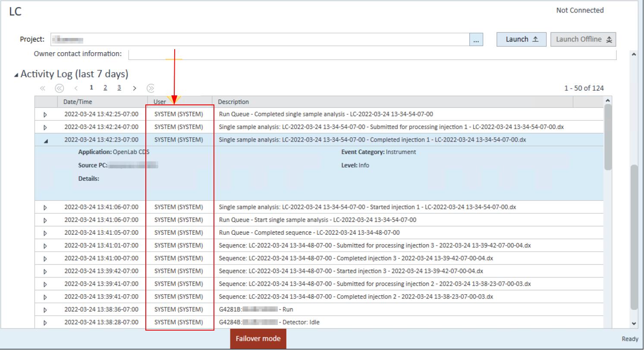Click description 'G4284B - Detector: Idle'
Viewport: 644px width, 350px height.
pos(270,322)
